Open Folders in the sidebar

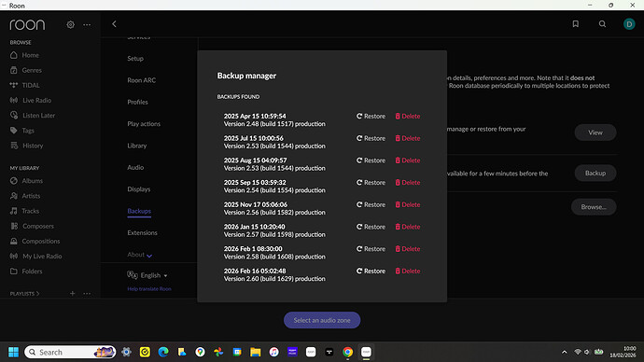[26, 271]
